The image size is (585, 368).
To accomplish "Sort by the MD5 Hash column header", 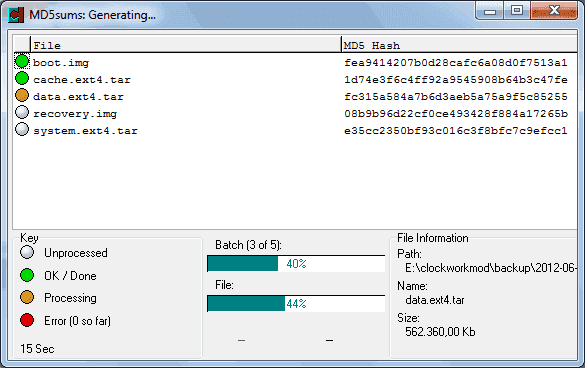I will pos(459,45).
